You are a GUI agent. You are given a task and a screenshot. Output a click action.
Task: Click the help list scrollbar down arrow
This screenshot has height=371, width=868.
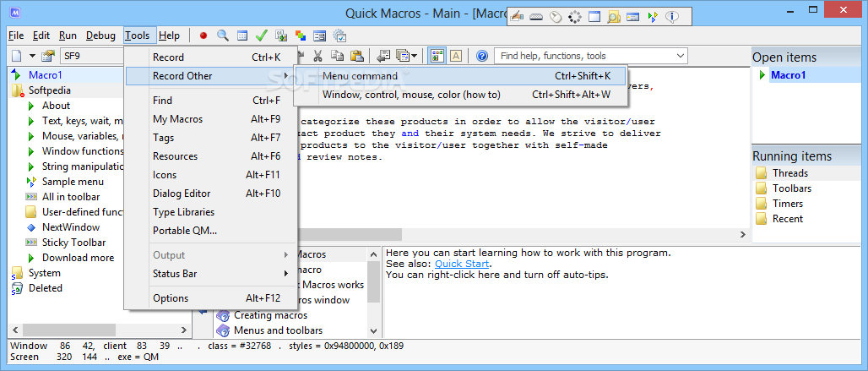[x=374, y=330]
